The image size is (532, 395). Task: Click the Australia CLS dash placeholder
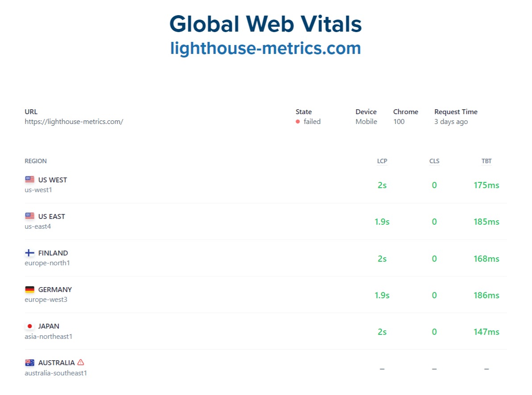434,369
